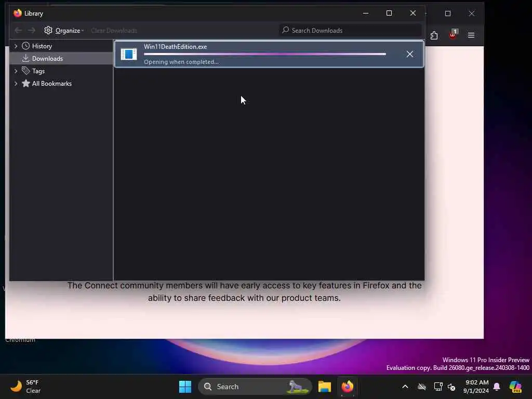Viewport: 532px width, 399px height.
Task: Open the Firefox hamburger menu
Action: pyautogui.click(x=471, y=35)
